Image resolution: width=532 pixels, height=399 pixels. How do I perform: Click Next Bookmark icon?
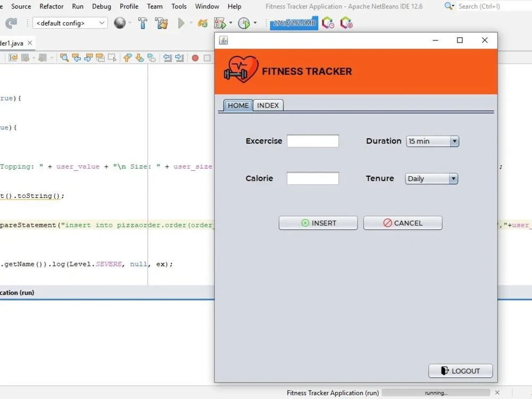139,57
